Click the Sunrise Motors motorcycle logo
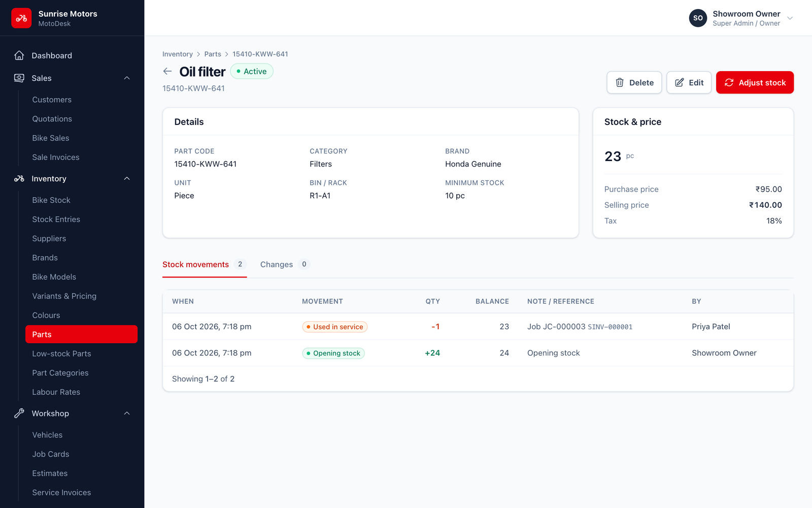812x508 pixels. click(x=21, y=18)
